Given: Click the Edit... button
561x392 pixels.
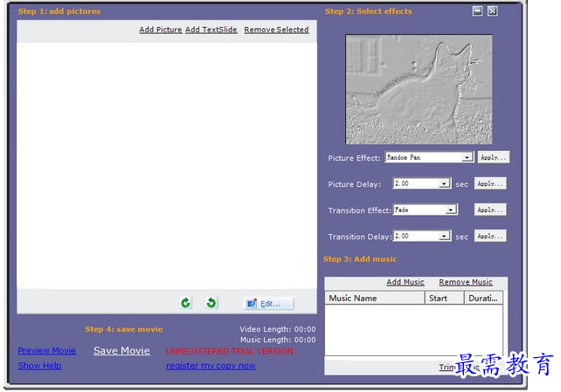Looking at the screenshot, I should click(x=269, y=303).
